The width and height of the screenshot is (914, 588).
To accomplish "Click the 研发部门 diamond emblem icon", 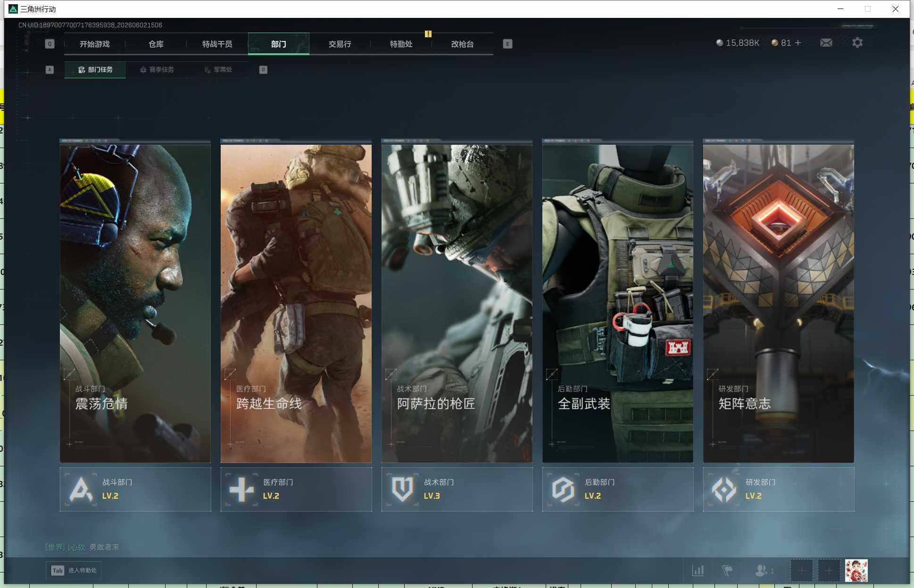I will click(724, 489).
